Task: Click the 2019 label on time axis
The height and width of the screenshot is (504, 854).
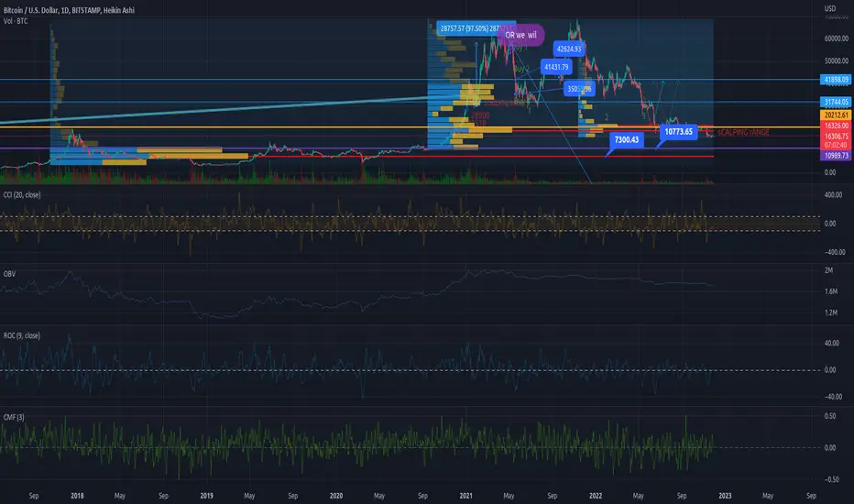Action: (x=206, y=496)
